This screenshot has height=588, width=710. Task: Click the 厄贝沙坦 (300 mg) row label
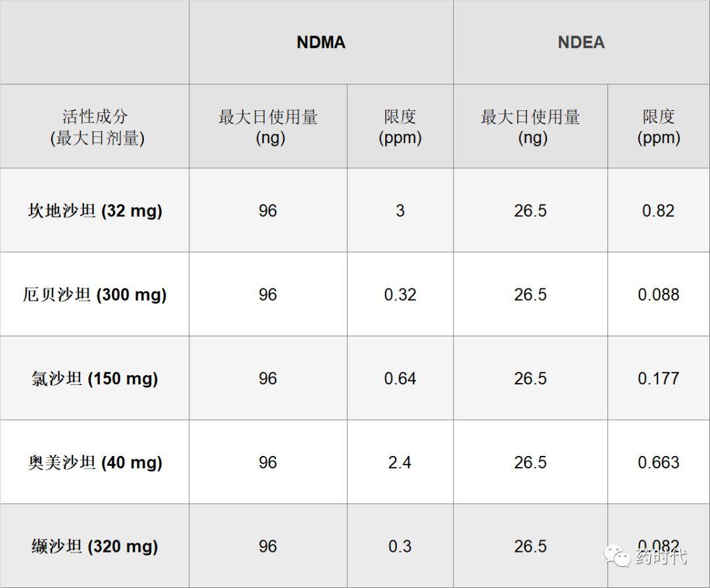(95, 294)
